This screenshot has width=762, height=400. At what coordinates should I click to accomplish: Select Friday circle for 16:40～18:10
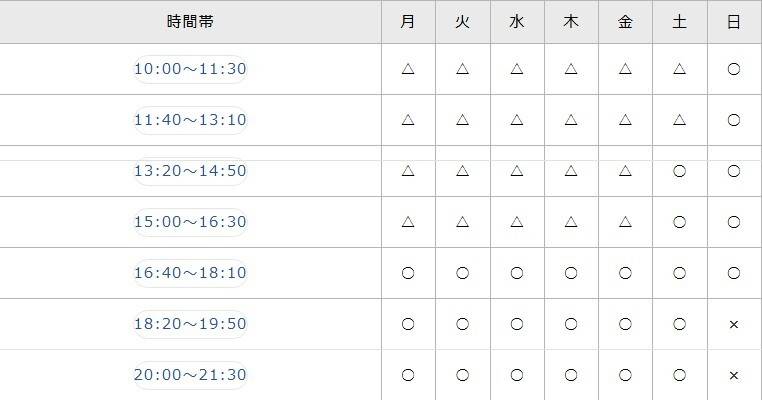[x=625, y=273]
